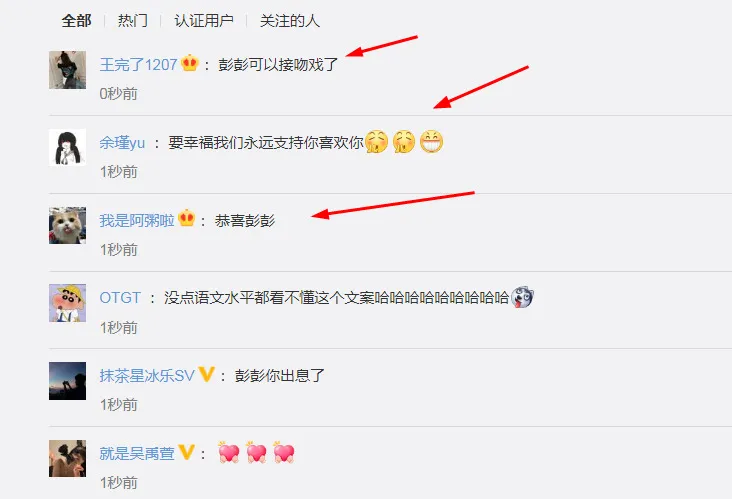Go to OTGT's profile

[120, 298]
